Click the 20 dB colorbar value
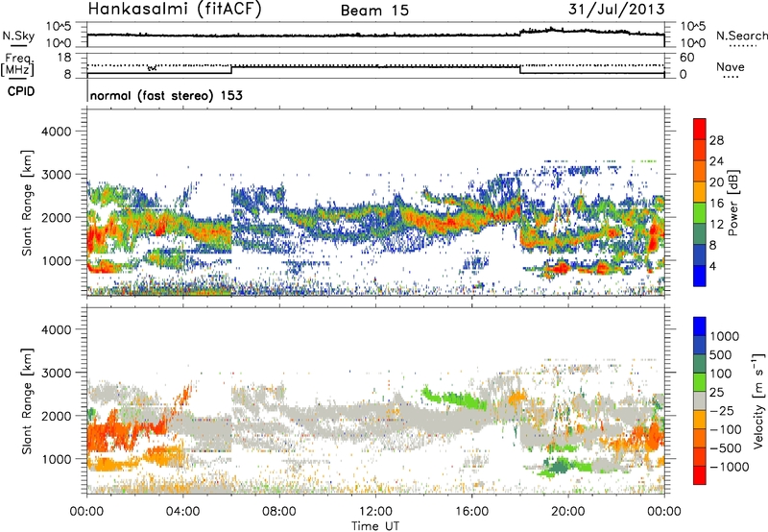This screenshot has width=768, height=532. [716, 182]
